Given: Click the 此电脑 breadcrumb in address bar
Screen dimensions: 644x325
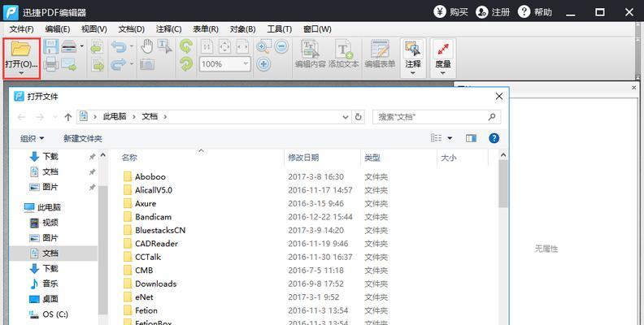Looking at the screenshot, I should (x=115, y=116).
